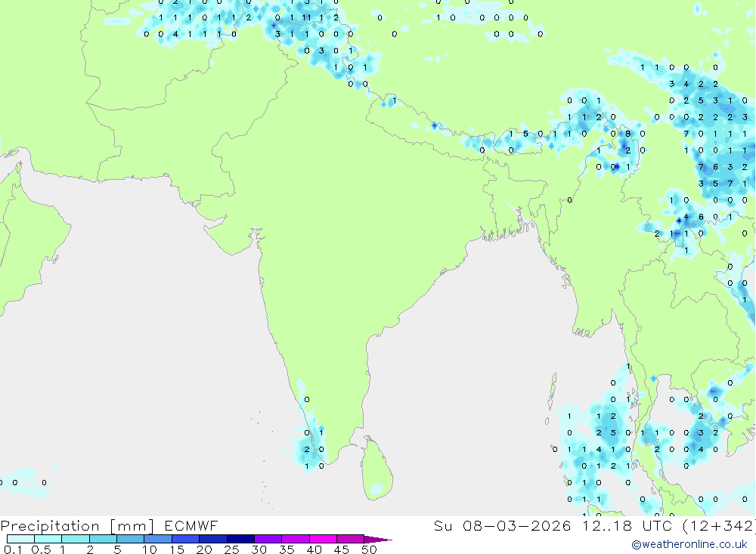Click the legend value '30'

pos(259,549)
